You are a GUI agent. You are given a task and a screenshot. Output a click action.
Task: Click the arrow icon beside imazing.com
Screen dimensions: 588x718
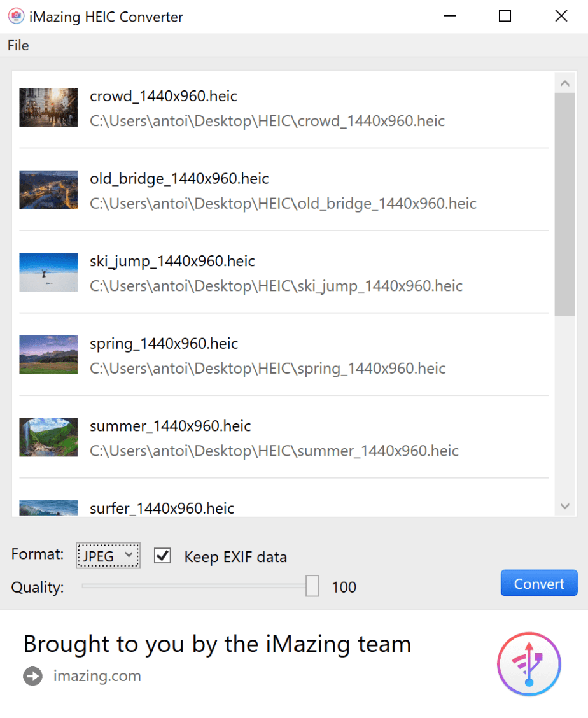tap(32, 676)
